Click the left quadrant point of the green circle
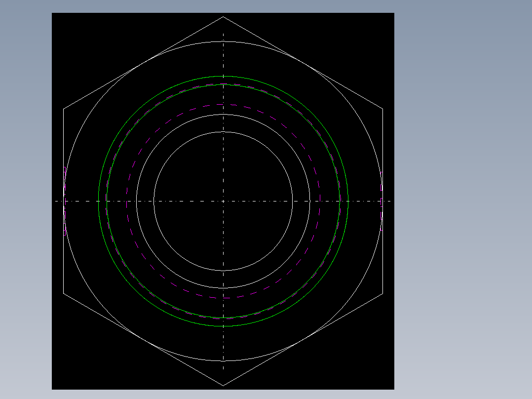The height and width of the screenshot is (399, 532). 99,200
